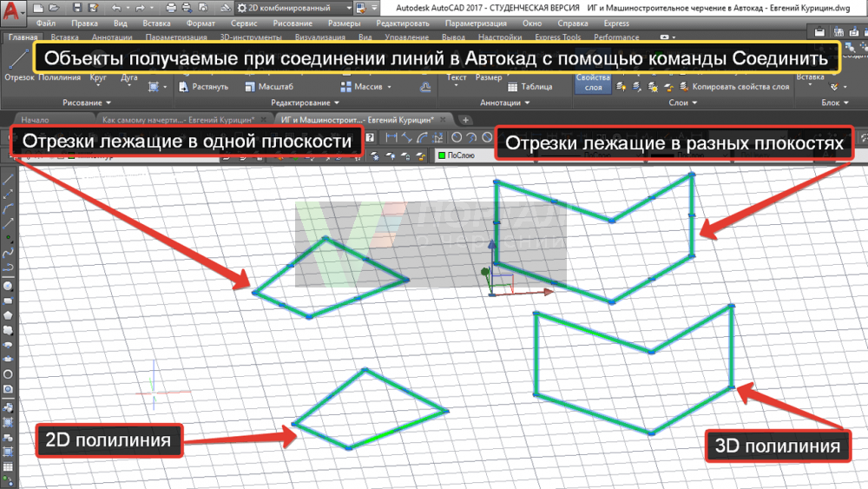The height and width of the screenshot is (489, 868).
Task: Click the layer lock icon in Слои
Action: tap(668, 87)
